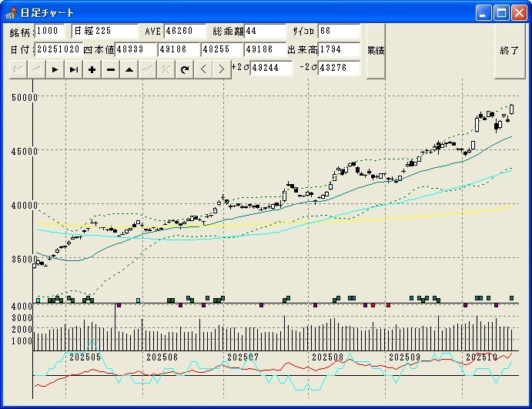Click the latest white candlestick at chart's right edge
532x409 pixels.
(x=512, y=109)
